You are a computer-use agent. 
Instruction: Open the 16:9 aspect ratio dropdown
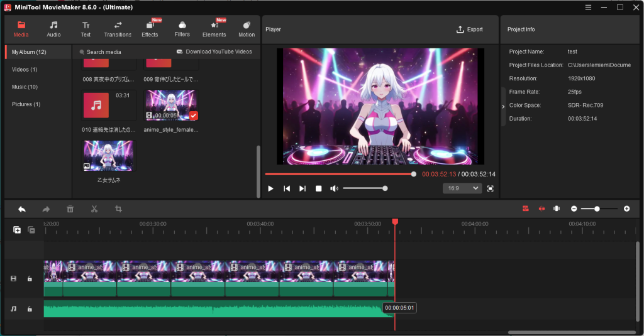point(462,188)
